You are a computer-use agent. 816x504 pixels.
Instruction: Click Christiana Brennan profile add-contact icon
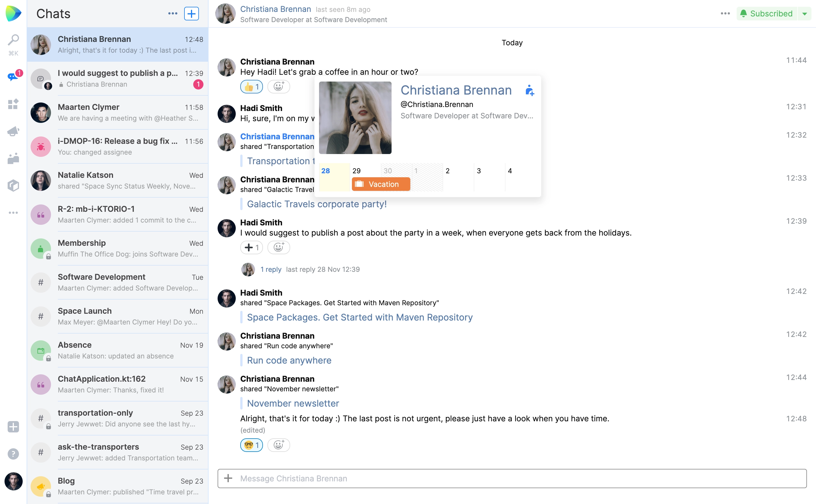click(529, 91)
